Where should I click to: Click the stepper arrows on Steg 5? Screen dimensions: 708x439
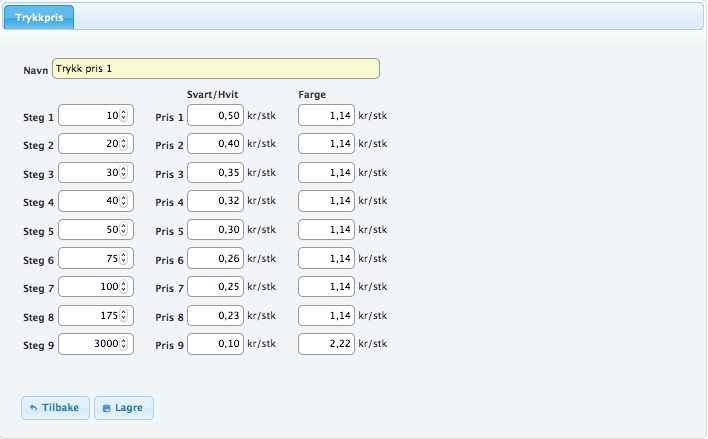(124, 231)
